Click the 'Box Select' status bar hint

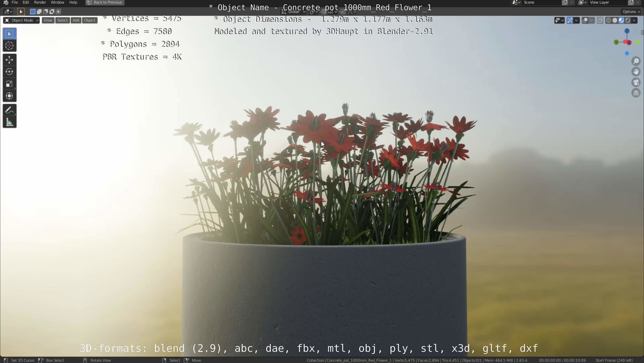click(x=55, y=360)
